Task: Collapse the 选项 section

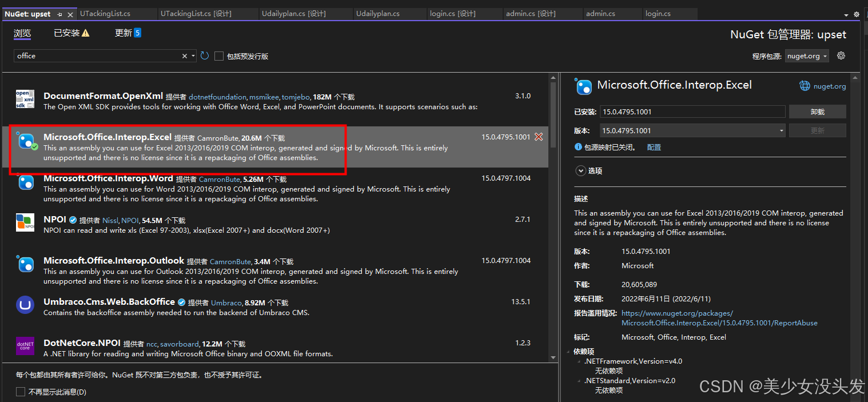Action: pos(580,170)
